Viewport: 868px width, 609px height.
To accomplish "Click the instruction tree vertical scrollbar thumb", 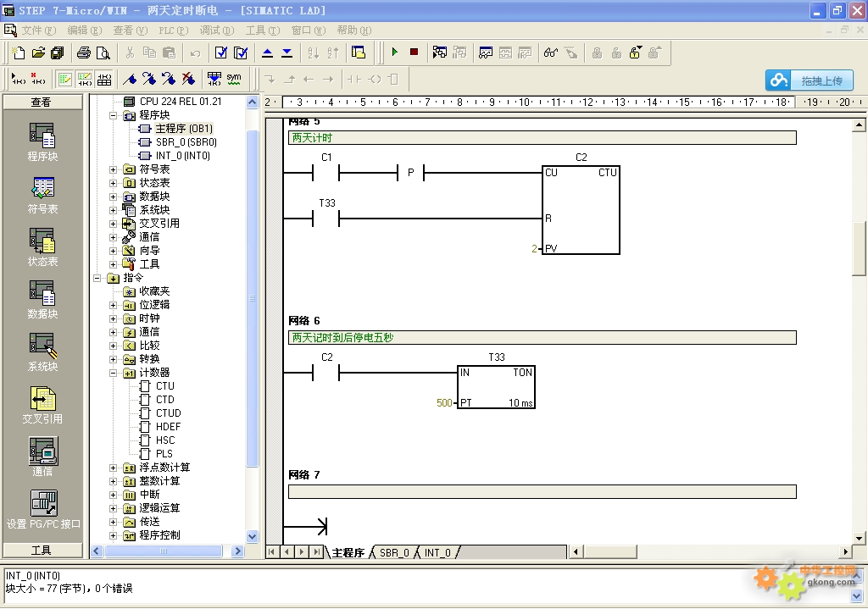I will (252, 299).
